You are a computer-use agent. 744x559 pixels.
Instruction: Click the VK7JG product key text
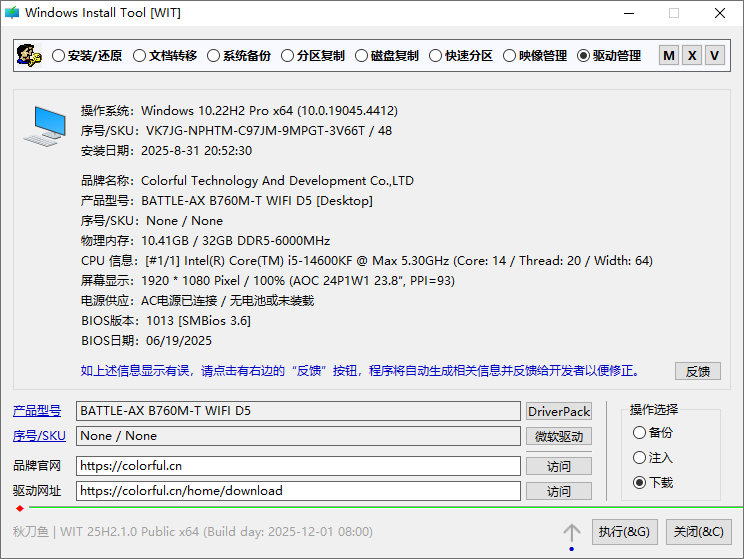tap(269, 130)
